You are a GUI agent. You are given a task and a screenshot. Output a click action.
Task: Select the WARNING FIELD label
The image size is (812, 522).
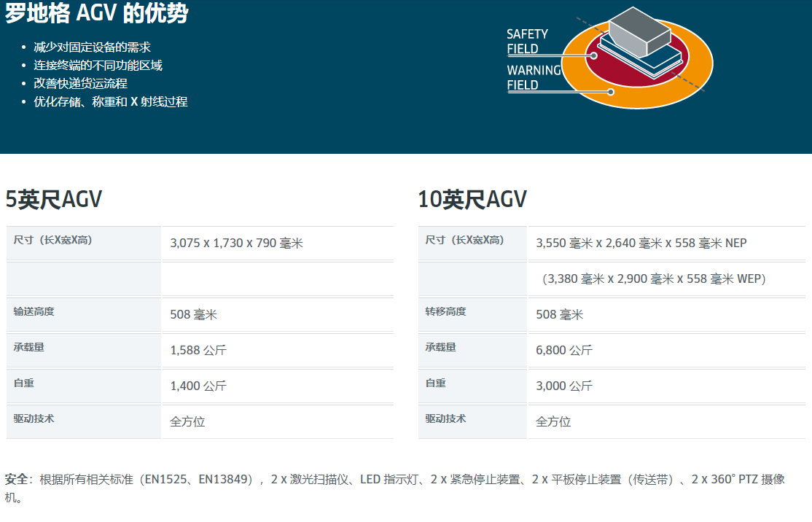(x=534, y=78)
